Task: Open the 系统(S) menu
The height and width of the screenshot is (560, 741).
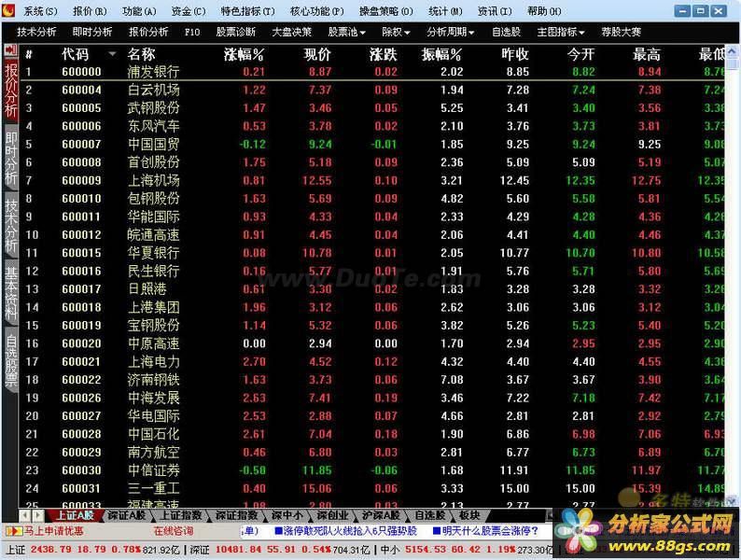Action: pyautogui.click(x=40, y=11)
